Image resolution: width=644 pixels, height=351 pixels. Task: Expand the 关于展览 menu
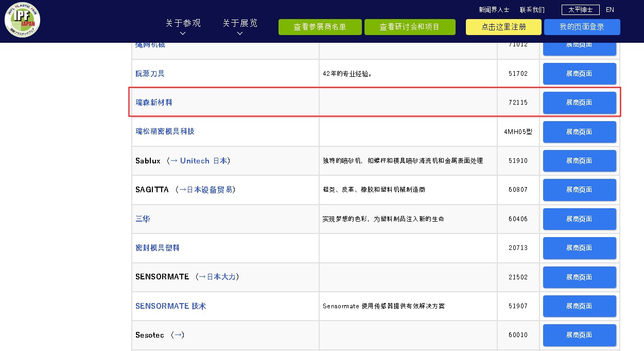(x=240, y=27)
